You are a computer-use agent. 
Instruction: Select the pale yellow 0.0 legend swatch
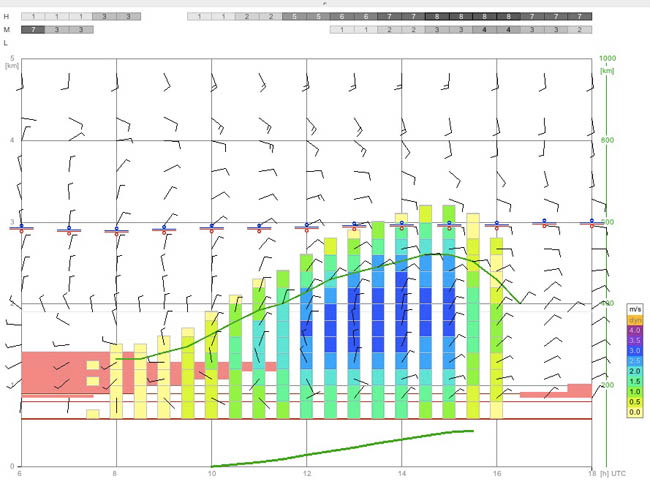click(x=635, y=412)
